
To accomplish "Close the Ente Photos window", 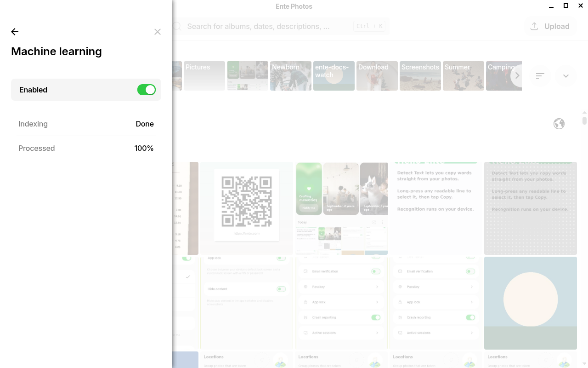I will 581,6.
